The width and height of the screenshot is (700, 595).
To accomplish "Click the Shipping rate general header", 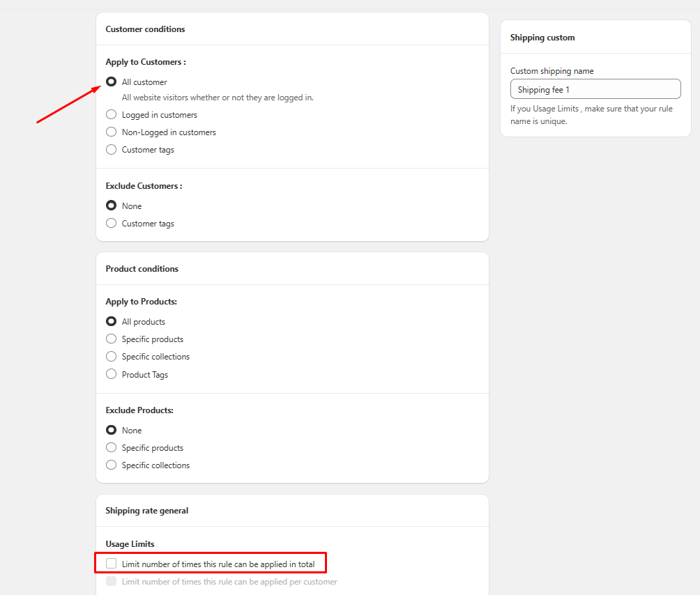I will (x=146, y=511).
